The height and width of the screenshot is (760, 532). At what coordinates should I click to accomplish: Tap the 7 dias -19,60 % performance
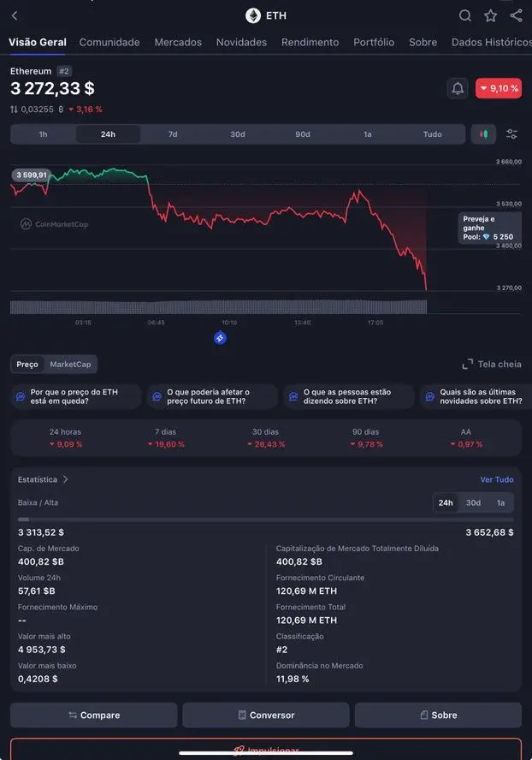coord(166,438)
